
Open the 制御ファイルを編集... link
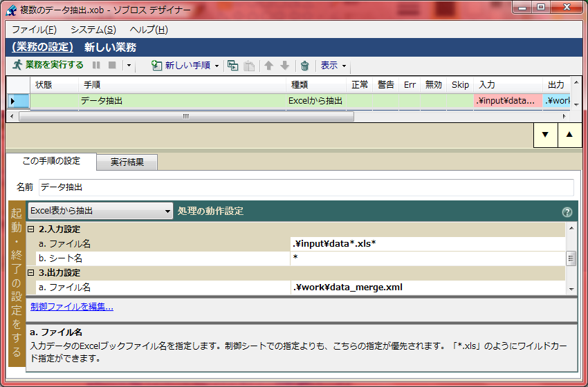click(x=72, y=308)
